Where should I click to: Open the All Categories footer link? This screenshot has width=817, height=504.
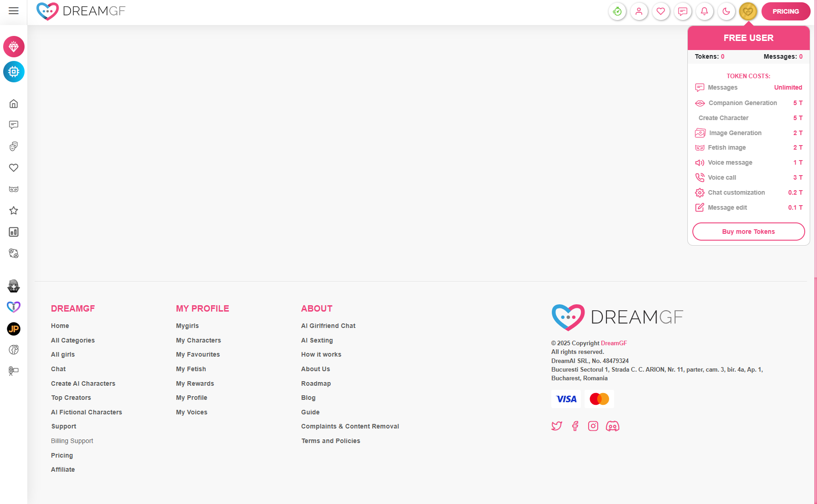73,340
